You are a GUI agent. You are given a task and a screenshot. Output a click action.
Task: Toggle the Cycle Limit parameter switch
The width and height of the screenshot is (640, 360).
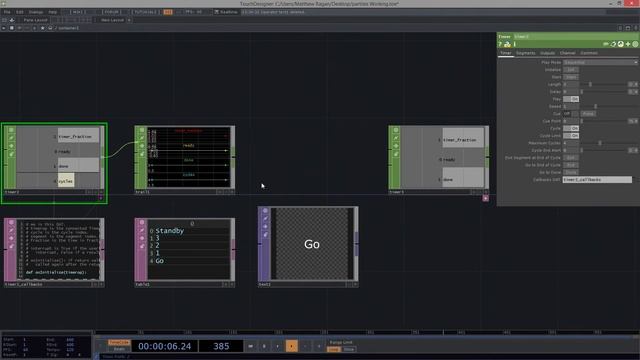click(x=571, y=136)
